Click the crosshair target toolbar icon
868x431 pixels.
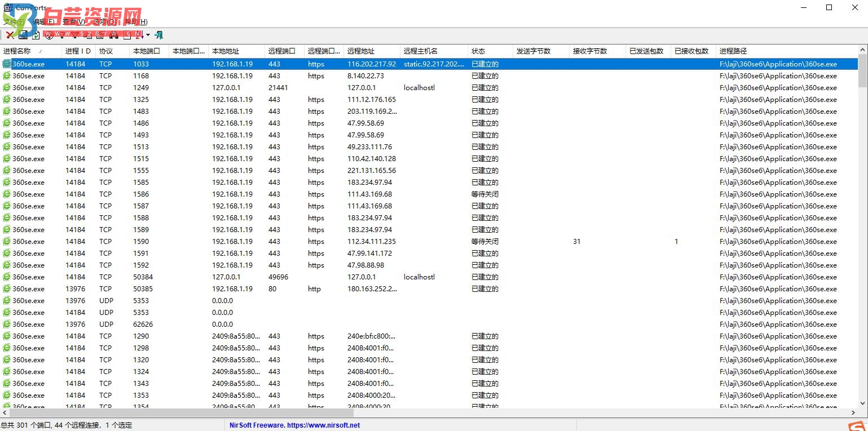pos(49,35)
